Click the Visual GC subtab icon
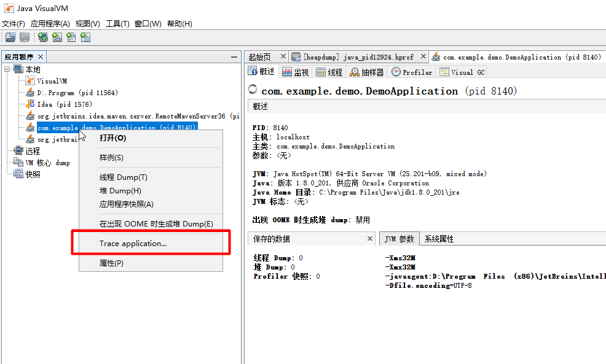606x364 pixels. (444, 72)
